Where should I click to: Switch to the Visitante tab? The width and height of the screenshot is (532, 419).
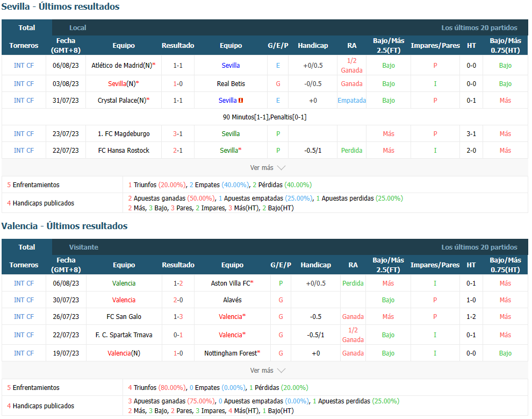[x=84, y=247]
